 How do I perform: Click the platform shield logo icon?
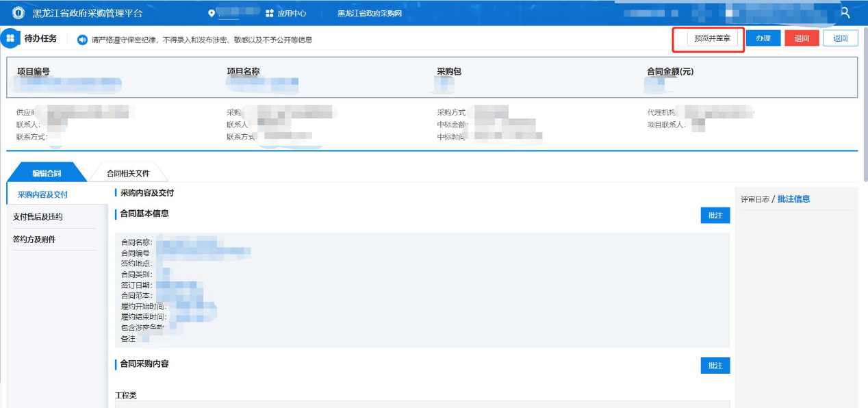18,13
